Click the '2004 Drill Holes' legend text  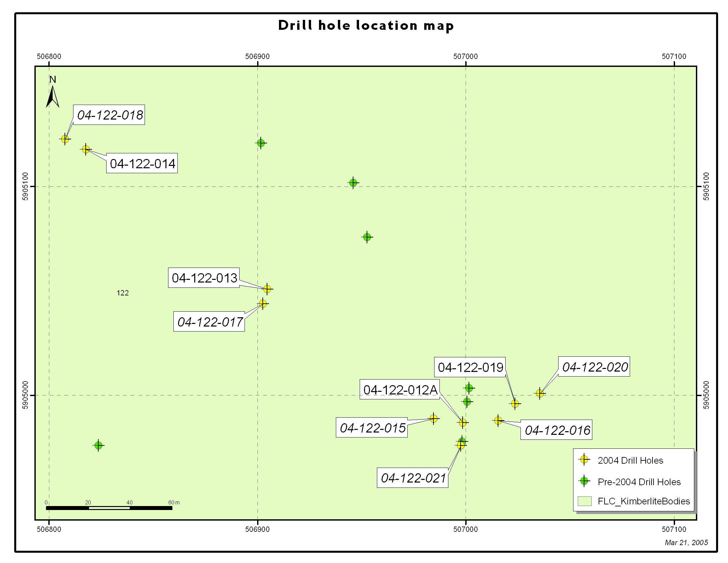coord(630,460)
